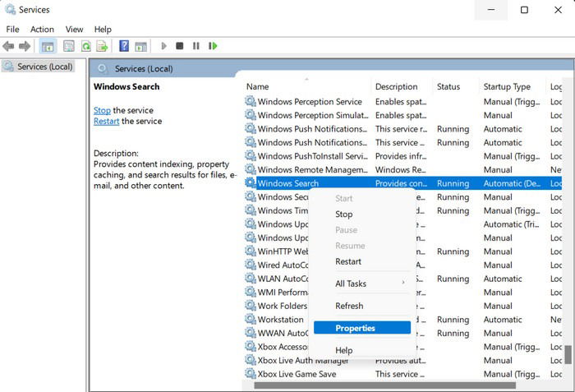Click the Stop Service square icon

[180, 46]
